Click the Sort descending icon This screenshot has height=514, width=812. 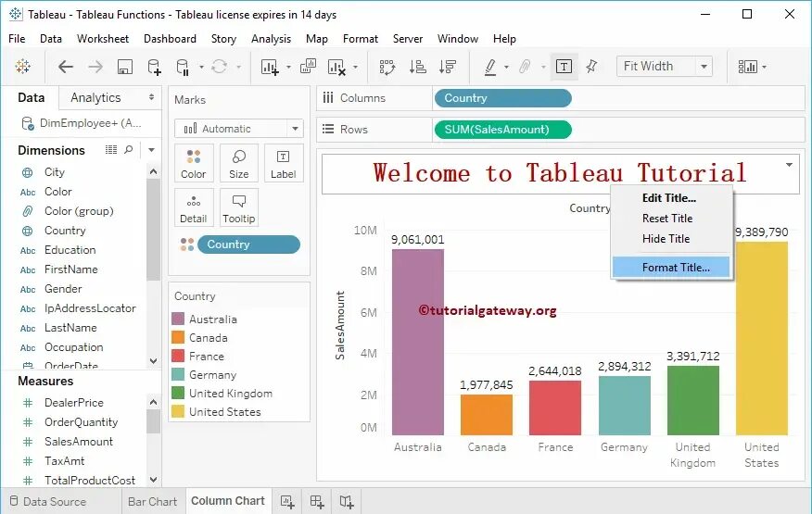tap(448, 67)
